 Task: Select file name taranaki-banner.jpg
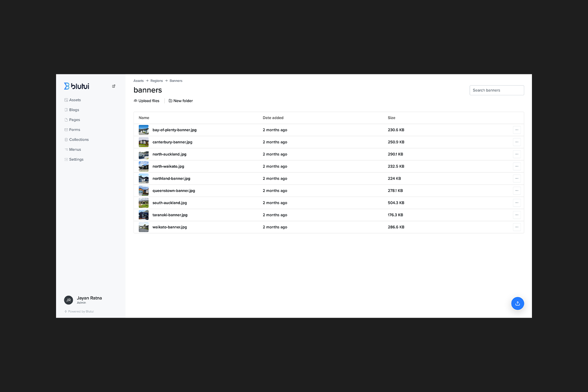(x=170, y=215)
